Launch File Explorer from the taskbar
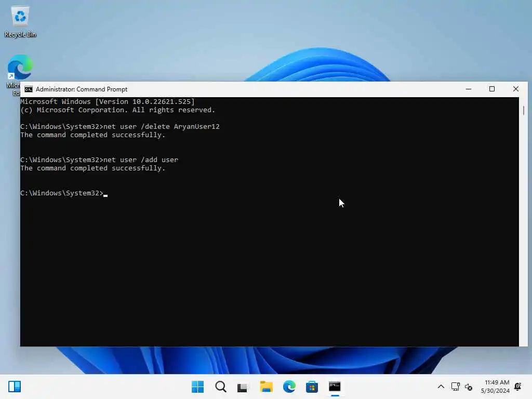Screen dimensions: 532x399 point(267,387)
